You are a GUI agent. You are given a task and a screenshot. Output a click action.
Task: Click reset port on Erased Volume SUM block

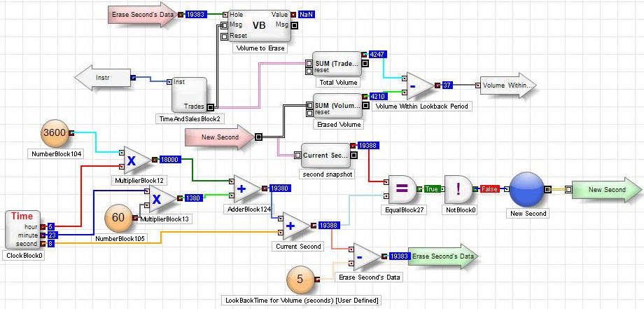click(x=309, y=112)
